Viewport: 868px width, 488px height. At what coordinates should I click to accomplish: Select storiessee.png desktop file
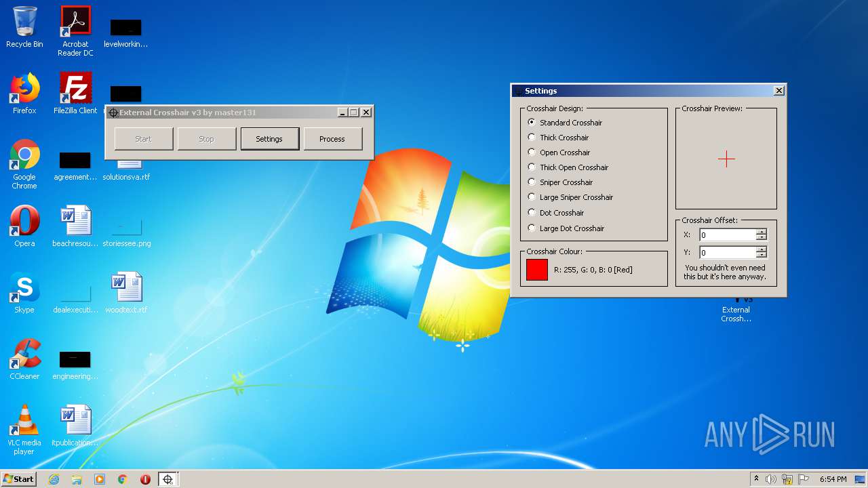point(126,232)
